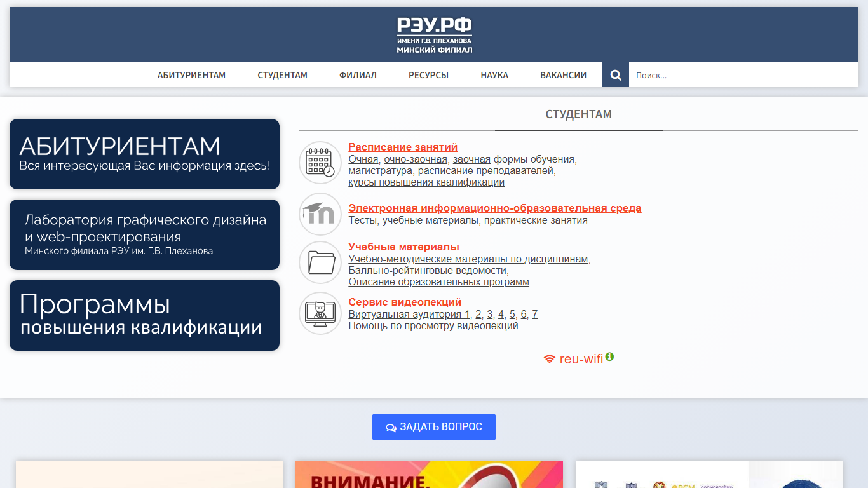Click the Учебные материалы heading
This screenshot has height=488, width=868.
point(403,247)
